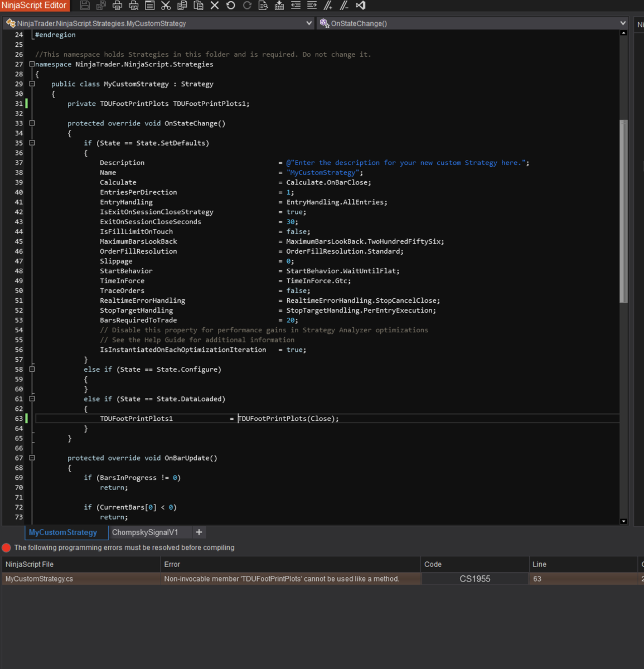
Task: Decrease line indent with the outdent icon
Action: click(296, 6)
